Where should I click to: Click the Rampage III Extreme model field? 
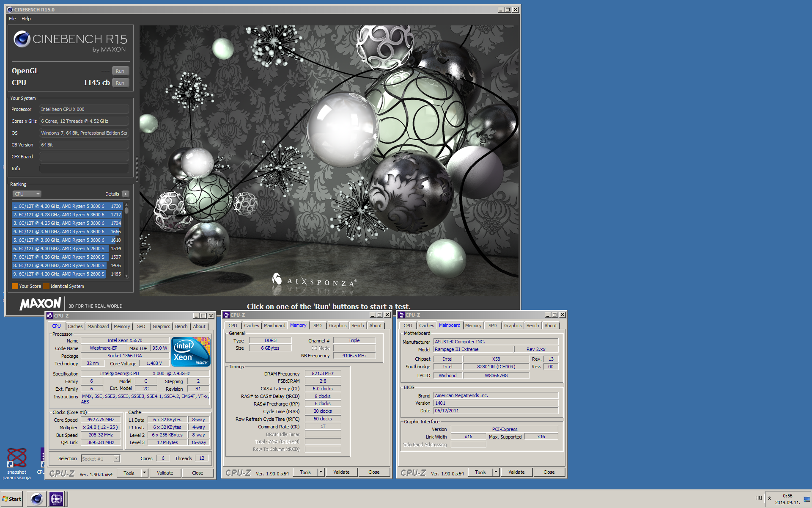coord(473,350)
